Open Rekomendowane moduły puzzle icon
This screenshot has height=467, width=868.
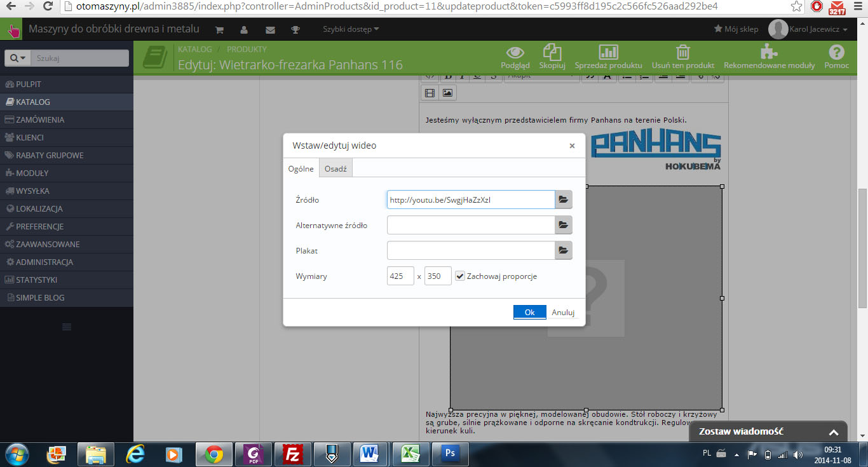[x=769, y=57]
